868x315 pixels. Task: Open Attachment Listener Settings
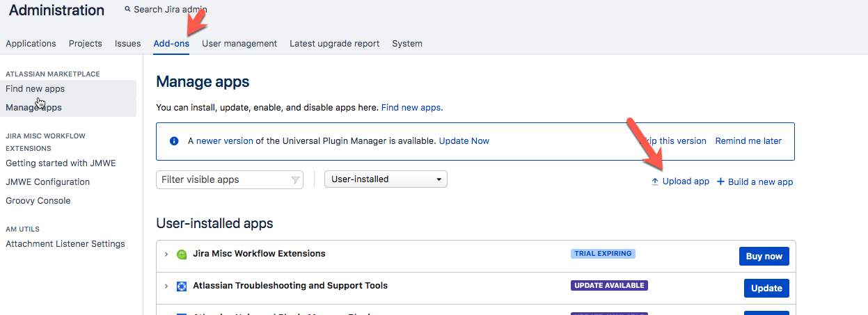tap(65, 244)
